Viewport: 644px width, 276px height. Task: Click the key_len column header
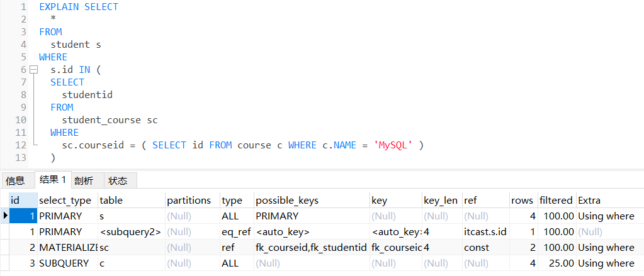442,201
